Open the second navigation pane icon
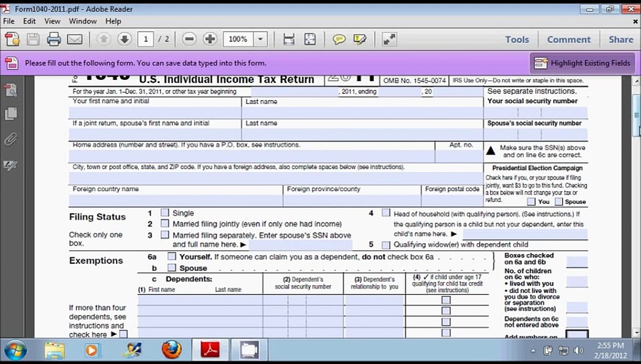 click(11, 114)
